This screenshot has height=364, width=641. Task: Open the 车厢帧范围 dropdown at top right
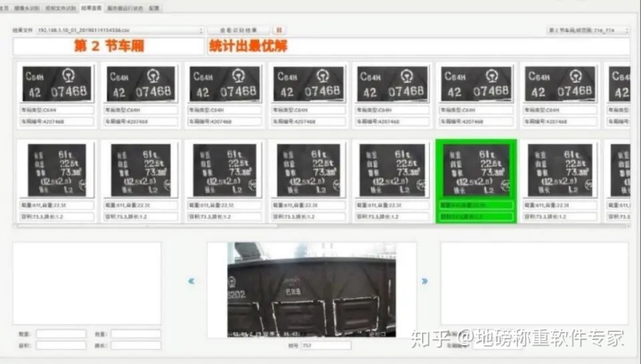[588, 30]
